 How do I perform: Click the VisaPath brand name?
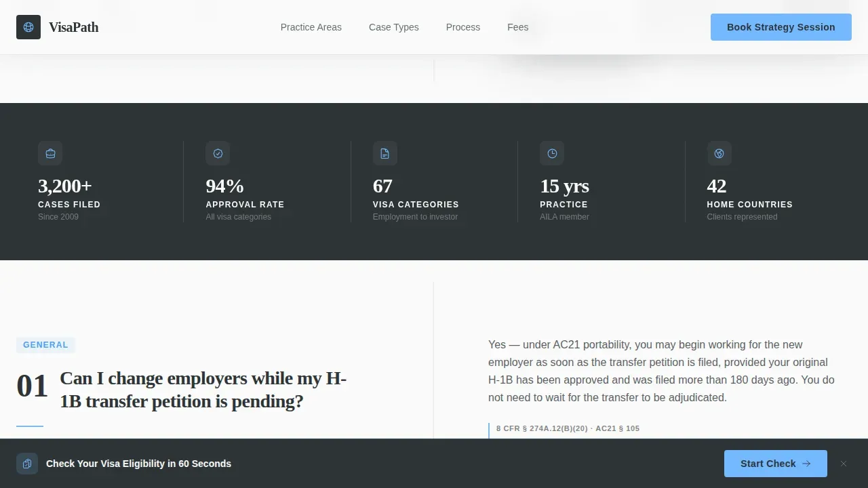click(73, 27)
